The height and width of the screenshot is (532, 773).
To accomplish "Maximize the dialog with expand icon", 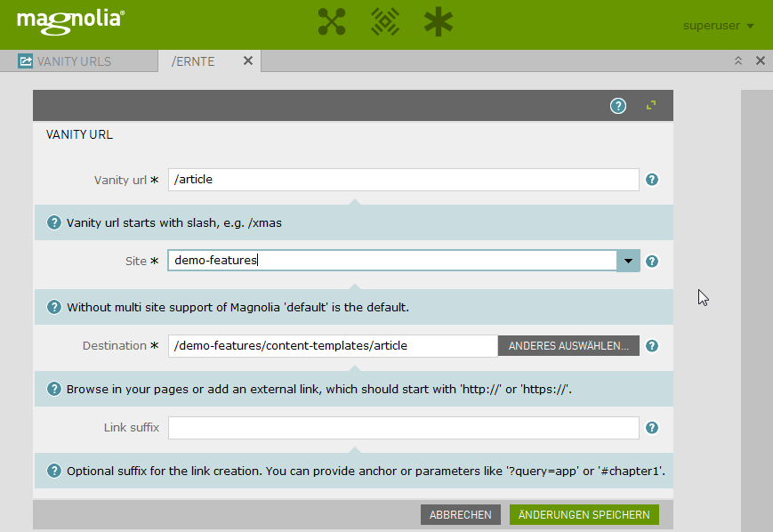I will click(x=651, y=106).
